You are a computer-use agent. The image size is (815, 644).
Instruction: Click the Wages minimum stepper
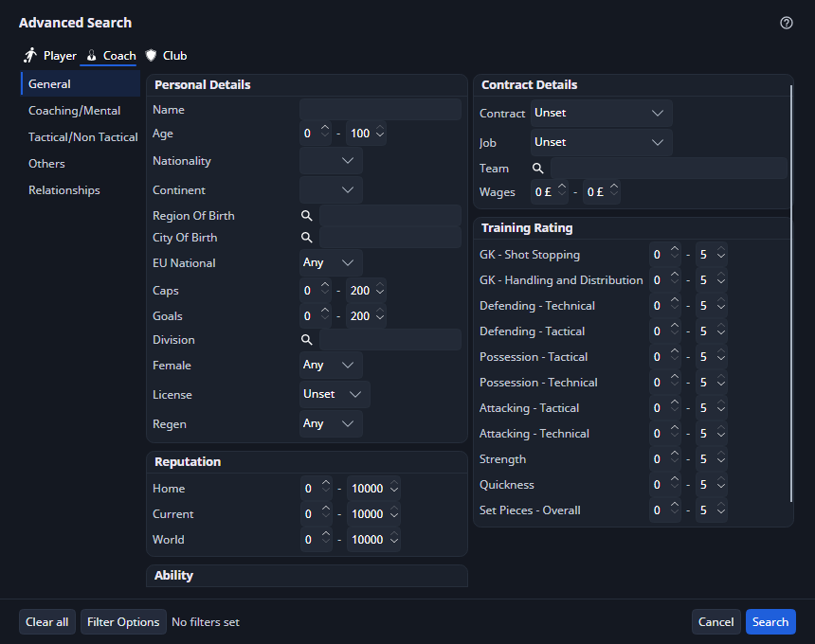550,192
